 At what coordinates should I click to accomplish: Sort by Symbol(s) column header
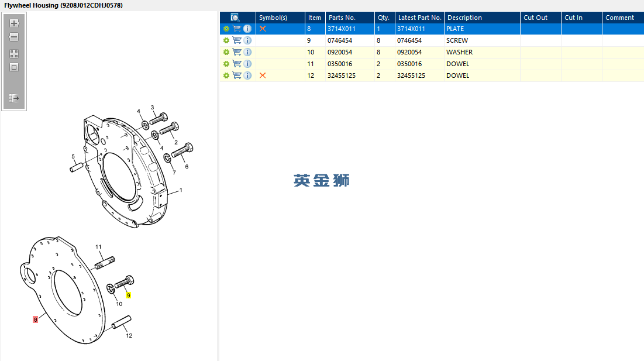coord(281,18)
